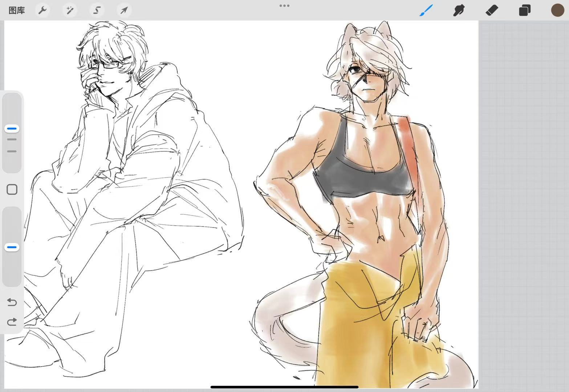Open the Layers panel

pyautogui.click(x=524, y=10)
